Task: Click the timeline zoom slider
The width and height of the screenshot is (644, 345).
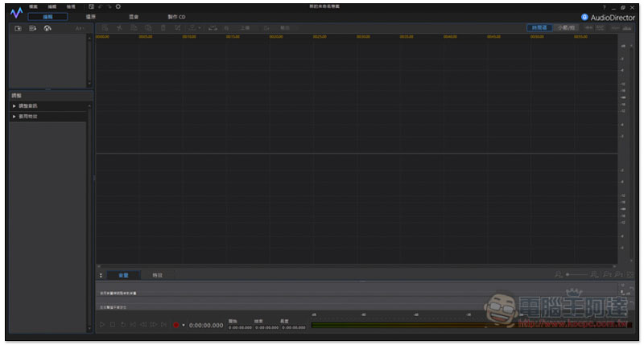Action: pyautogui.click(x=577, y=274)
